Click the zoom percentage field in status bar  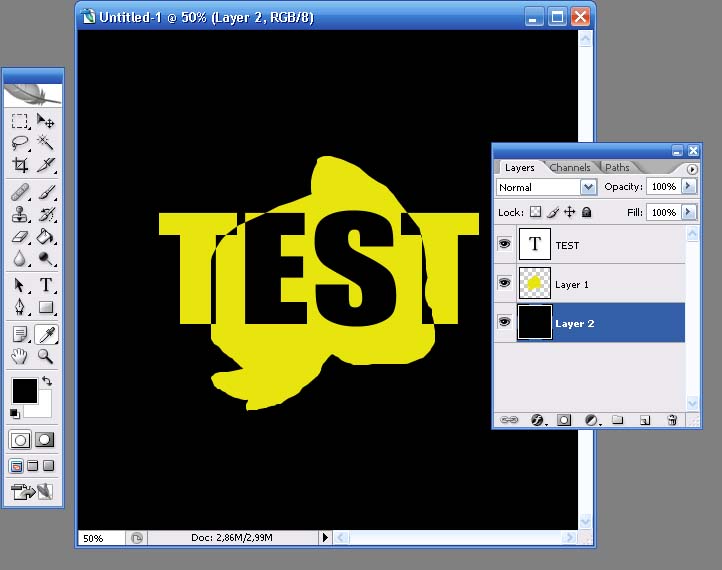coord(101,538)
